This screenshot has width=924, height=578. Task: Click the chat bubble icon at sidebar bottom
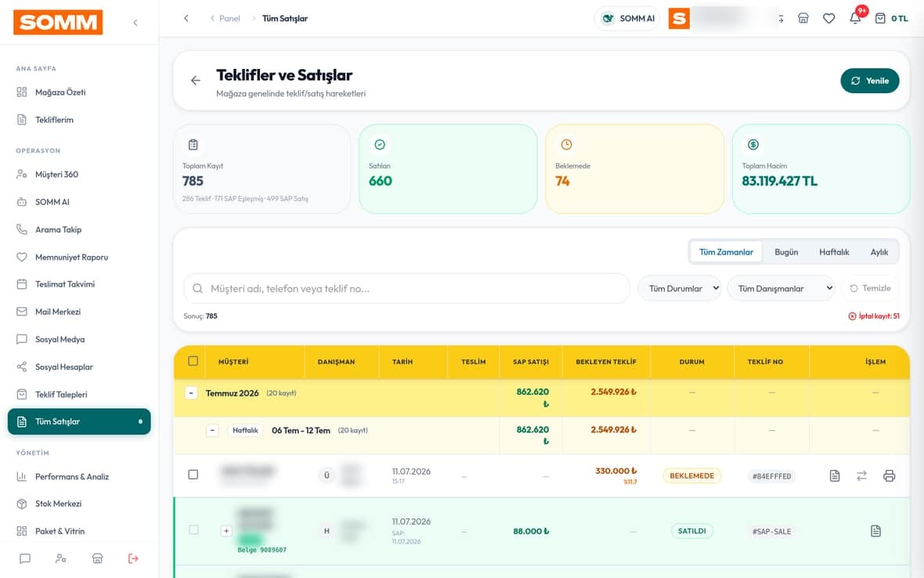(x=25, y=558)
